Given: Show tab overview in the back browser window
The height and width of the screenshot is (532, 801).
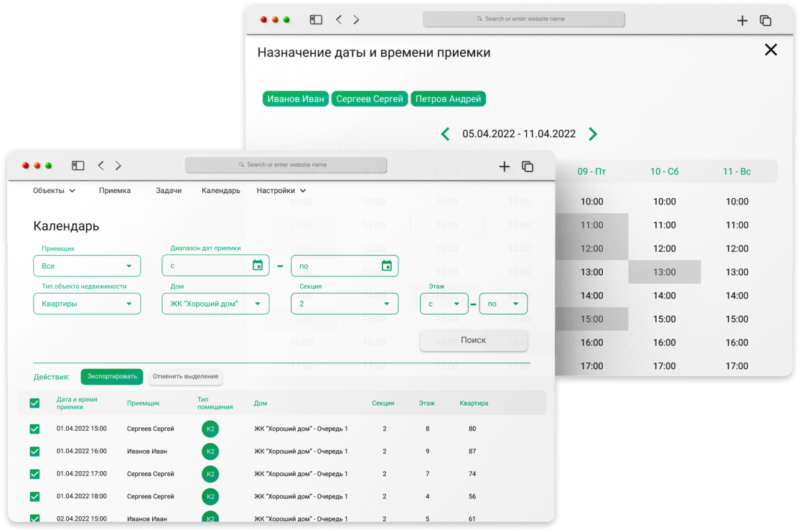Looking at the screenshot, I should click(765, 21).
